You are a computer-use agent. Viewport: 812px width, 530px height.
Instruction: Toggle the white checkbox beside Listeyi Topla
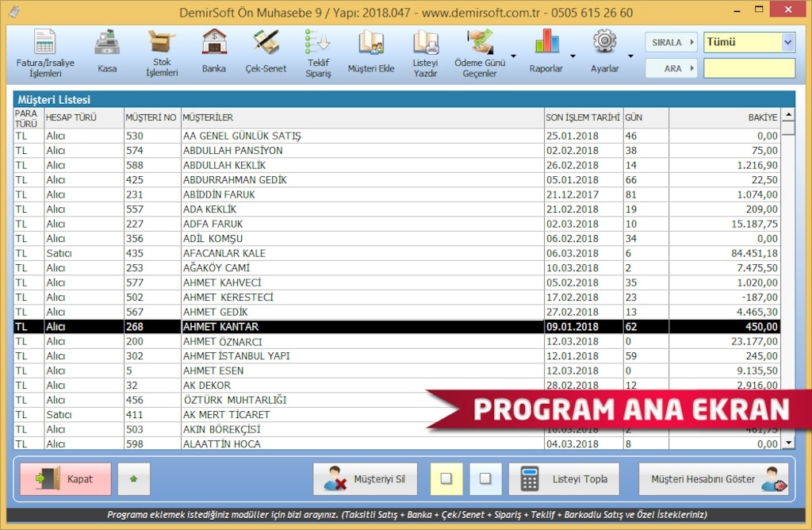click(486, 478)
